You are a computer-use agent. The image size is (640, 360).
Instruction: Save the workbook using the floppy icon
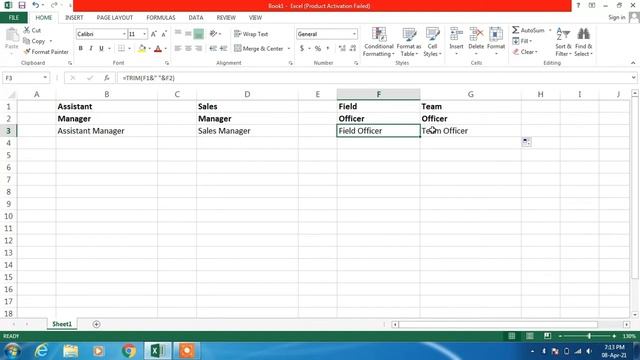(x=22, y=5)
